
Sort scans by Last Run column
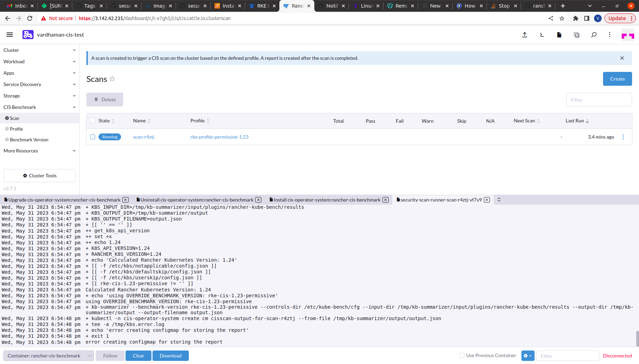point(575,121)
